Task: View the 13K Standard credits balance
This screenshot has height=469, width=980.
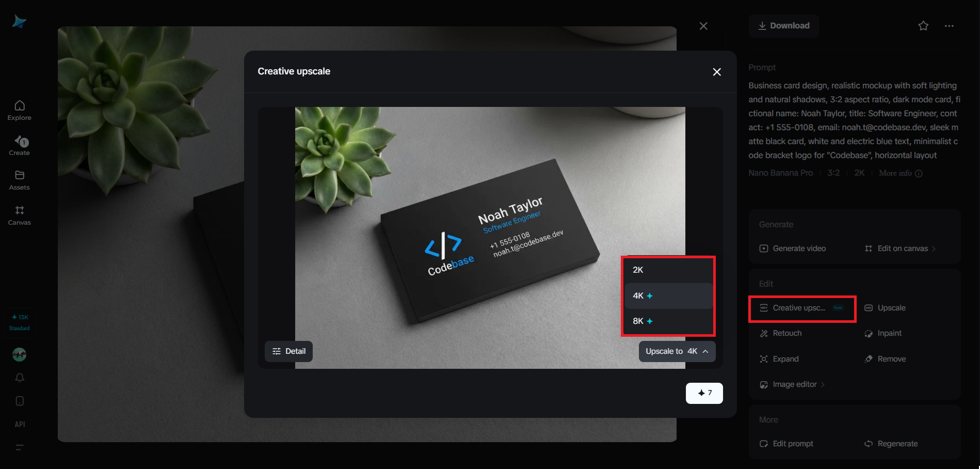Action: coord(20,322)
